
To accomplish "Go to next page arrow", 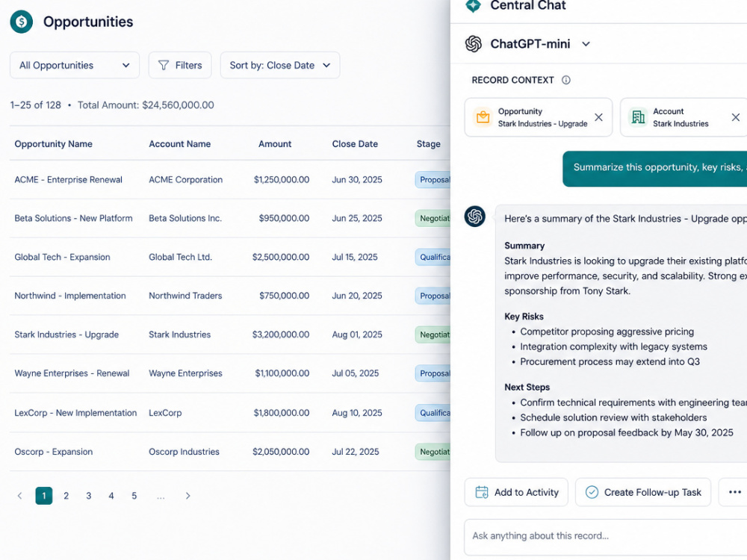I will 187,496.
